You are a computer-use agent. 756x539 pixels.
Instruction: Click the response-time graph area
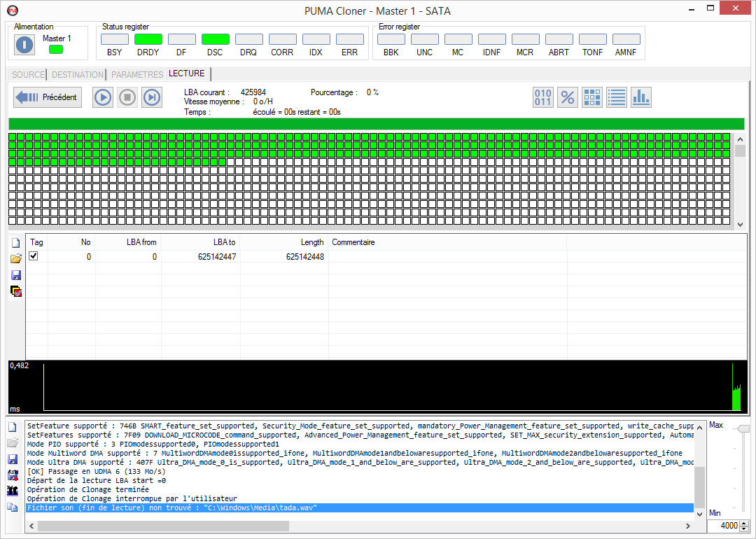point(377,386)
